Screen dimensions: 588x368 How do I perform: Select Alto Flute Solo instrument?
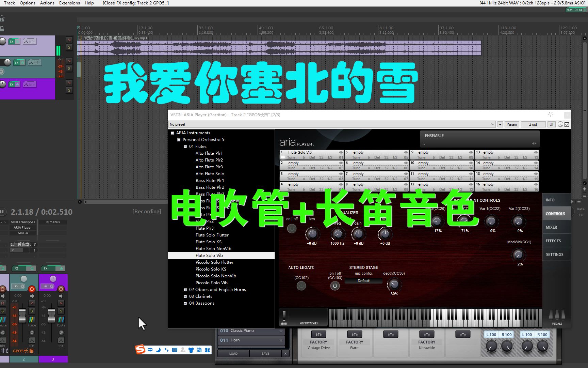(210, 174)
